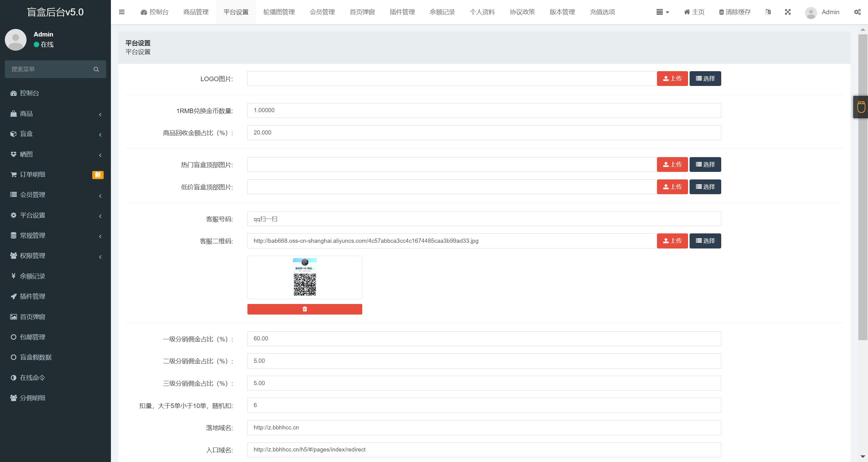The height and width of the screenshot is (462, 868).
Task: Click the 1RMB兑换金币数量 input field
Action: [484, 110]
